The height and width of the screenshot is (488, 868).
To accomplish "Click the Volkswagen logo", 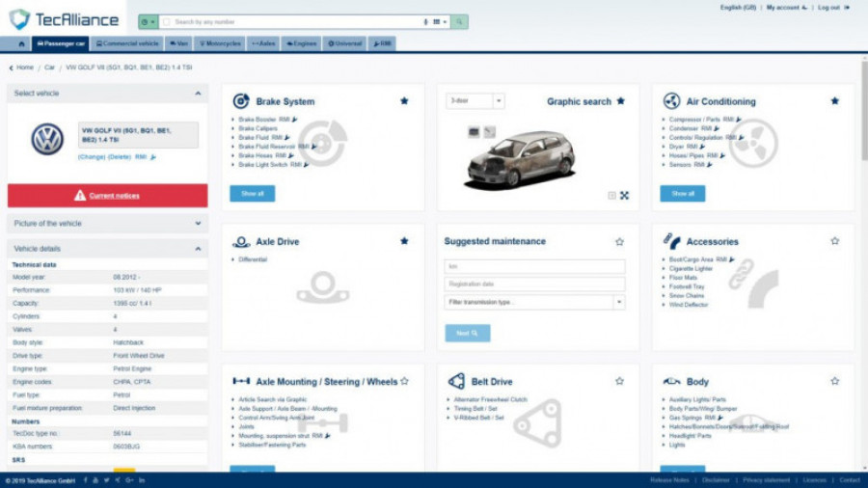I will pyautogui.click(x=47, y=139).
